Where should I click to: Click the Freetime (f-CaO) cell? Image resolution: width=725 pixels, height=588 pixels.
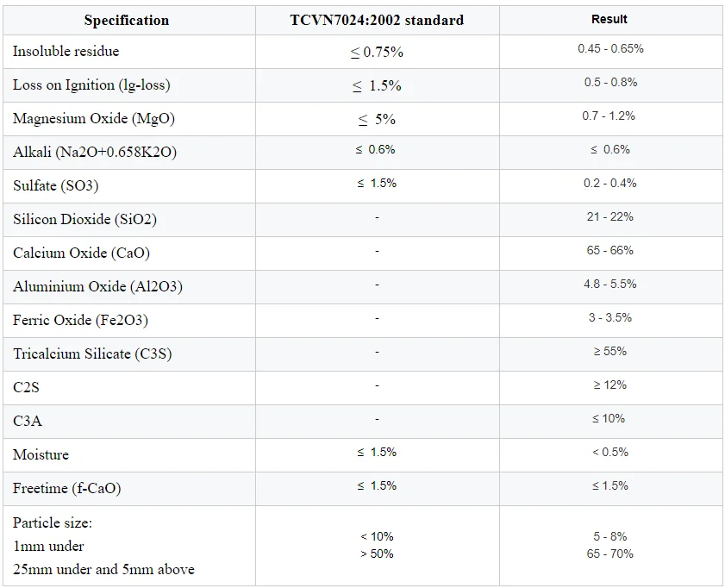click(66, 488)
